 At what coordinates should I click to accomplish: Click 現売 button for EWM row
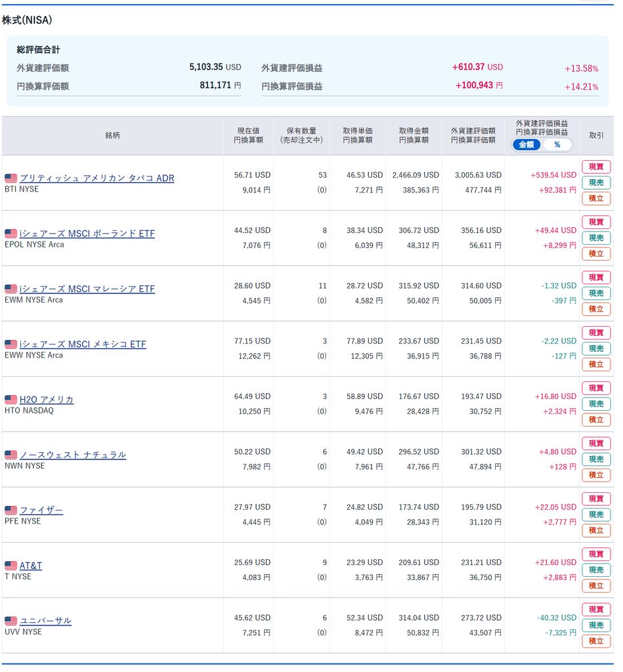coord(596,293)
